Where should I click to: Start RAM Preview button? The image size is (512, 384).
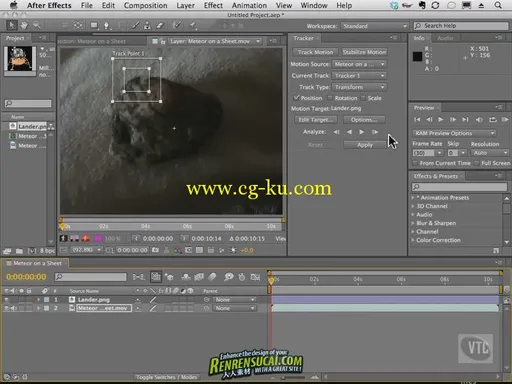click(505, 119)
